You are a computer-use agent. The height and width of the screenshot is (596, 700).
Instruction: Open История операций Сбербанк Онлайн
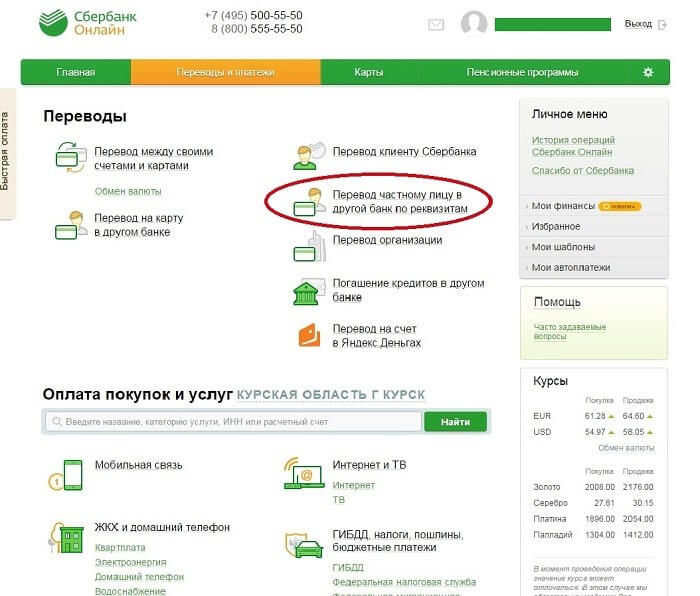pos(573,146)
